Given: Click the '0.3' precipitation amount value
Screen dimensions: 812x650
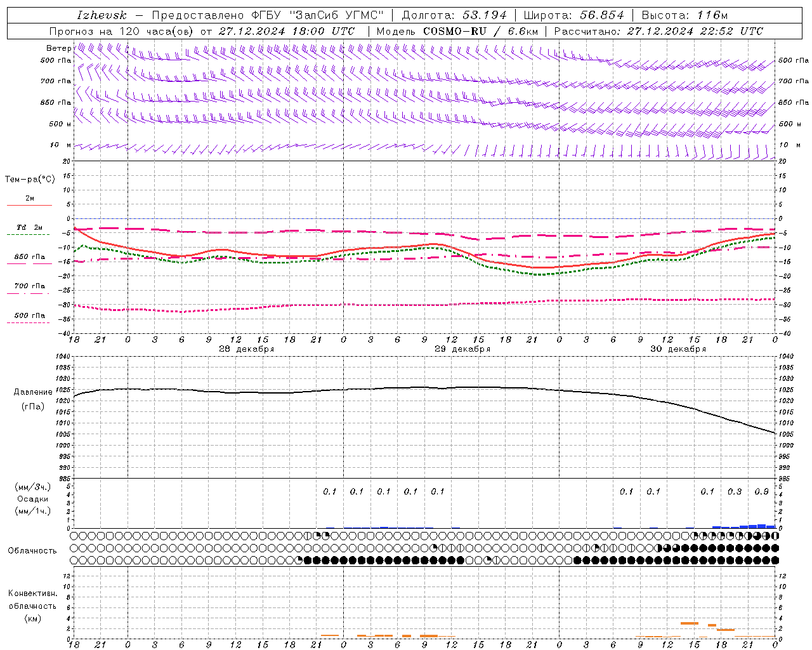Looking at the screenshot, I should click(735, 492).
